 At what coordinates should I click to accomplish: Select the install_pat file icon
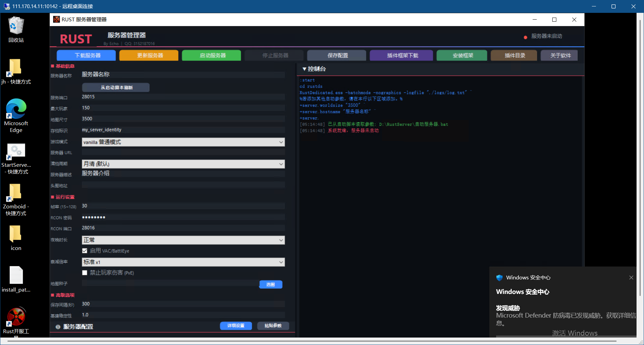[16, 275]
